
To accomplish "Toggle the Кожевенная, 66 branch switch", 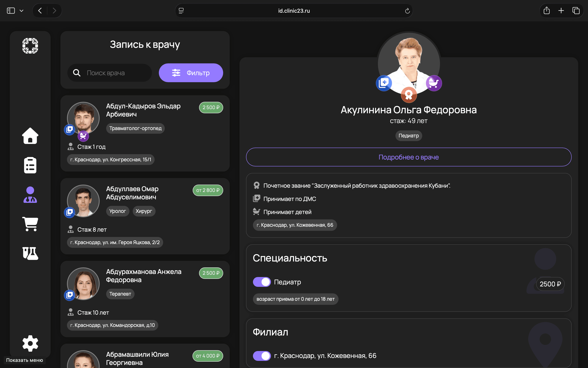I will point(262,356).
